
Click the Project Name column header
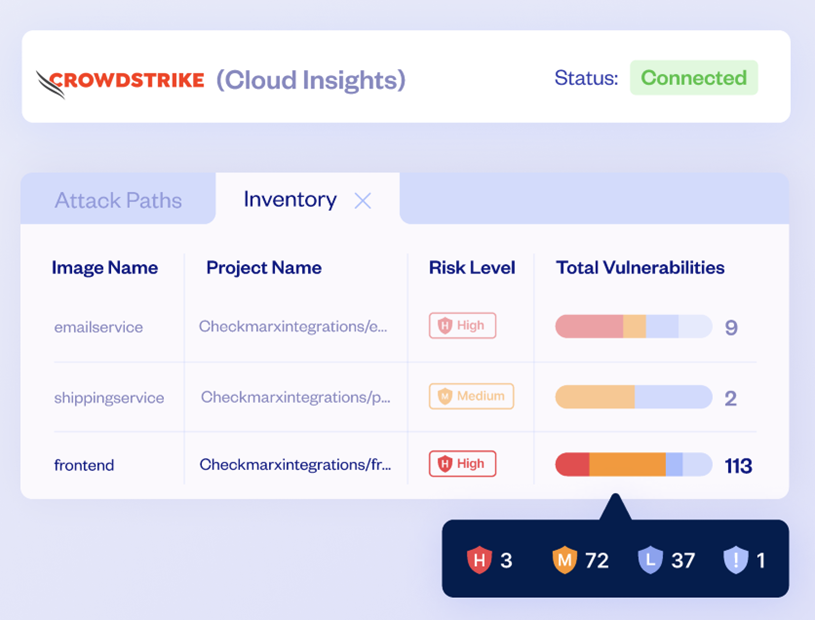(x=264, y=268)
